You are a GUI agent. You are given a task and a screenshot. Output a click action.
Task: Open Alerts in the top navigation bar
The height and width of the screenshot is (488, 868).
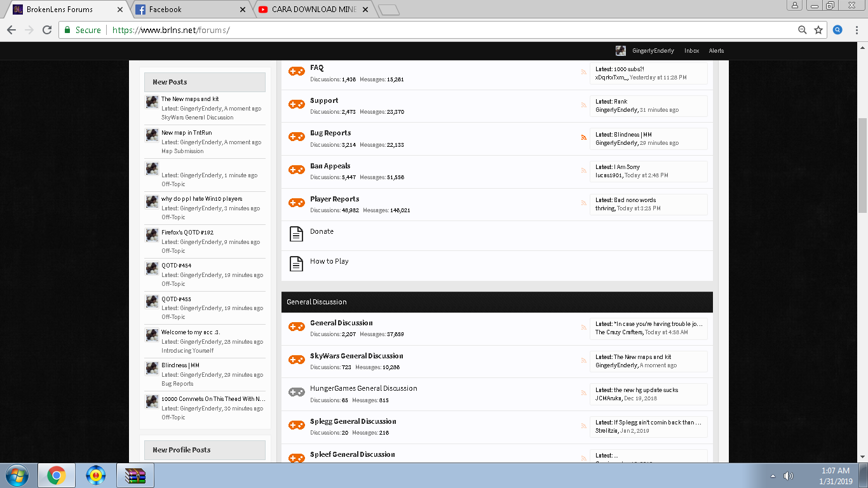click(x=716, y=51)
